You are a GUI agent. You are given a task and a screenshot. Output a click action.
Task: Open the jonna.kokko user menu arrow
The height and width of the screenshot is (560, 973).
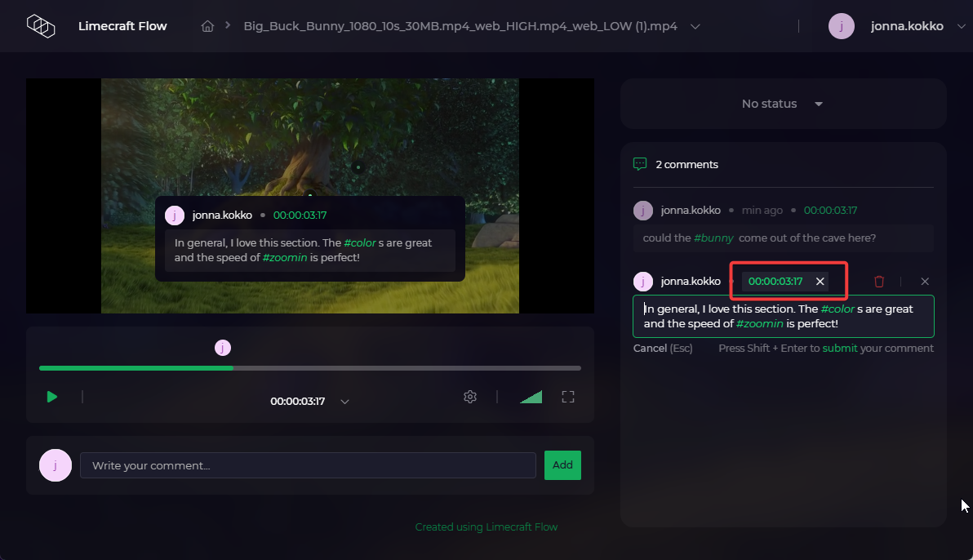(962, 26)
